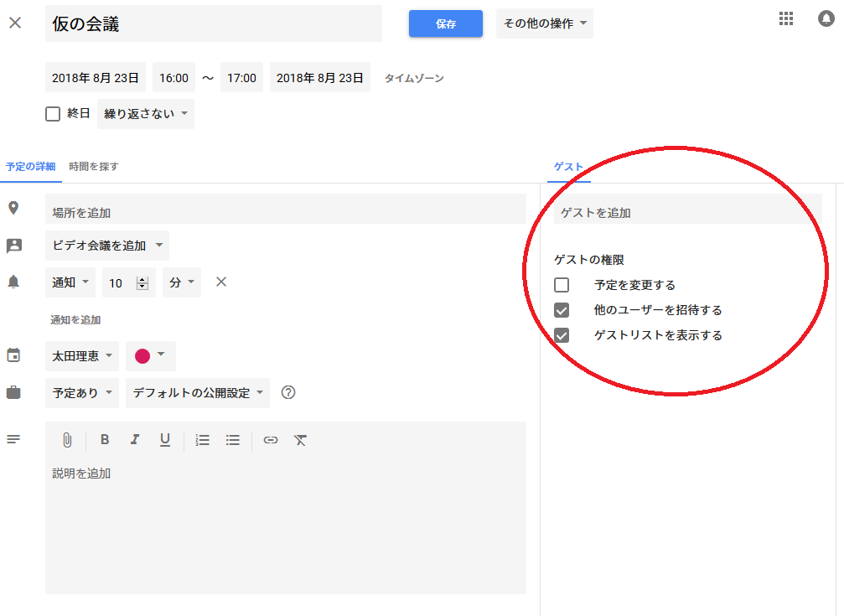The height and width of the screenshot is (616, 844).
Task: Click the notification minutes stepper arrows
Action: click(142, 282)
